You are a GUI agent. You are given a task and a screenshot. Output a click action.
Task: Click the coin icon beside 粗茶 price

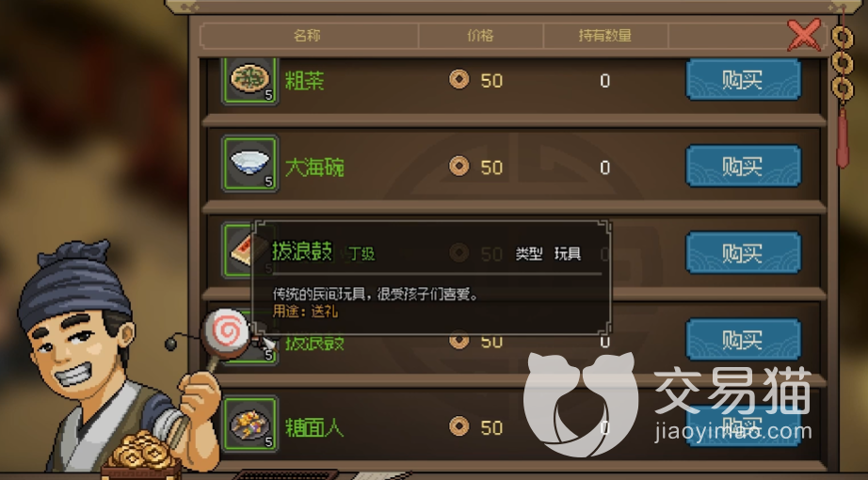[458, 80]
